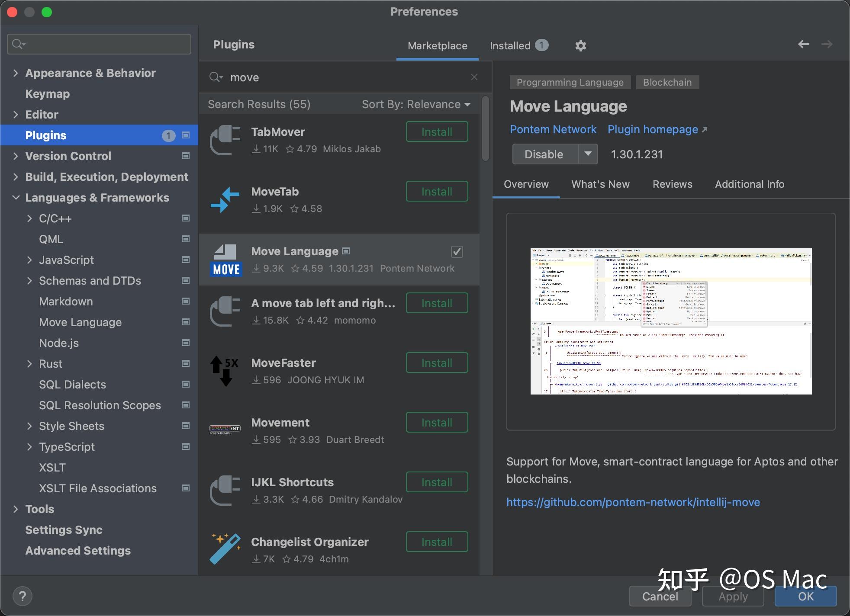The width and height of the screenshot is (850, 616).
Task: Open the help question mark button
Action: point(23,596)
